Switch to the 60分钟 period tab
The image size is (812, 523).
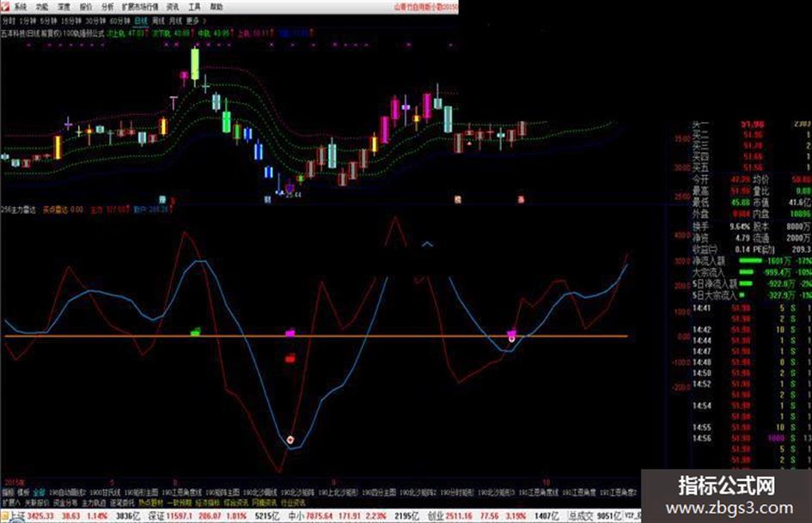click(120, 21)
